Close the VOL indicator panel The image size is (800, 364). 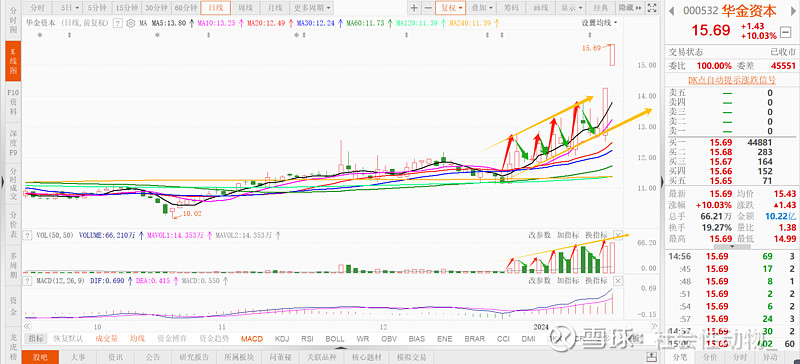click(x=618, y=235)
